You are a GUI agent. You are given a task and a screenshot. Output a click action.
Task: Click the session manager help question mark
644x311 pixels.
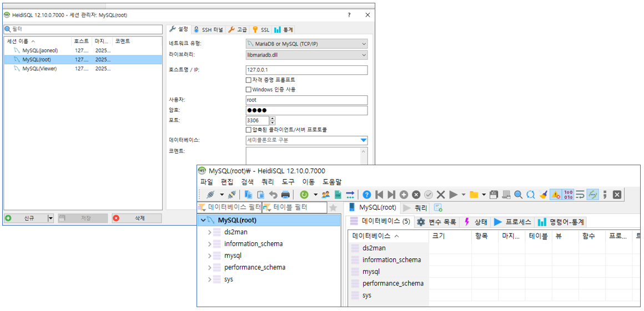point(349,15)
